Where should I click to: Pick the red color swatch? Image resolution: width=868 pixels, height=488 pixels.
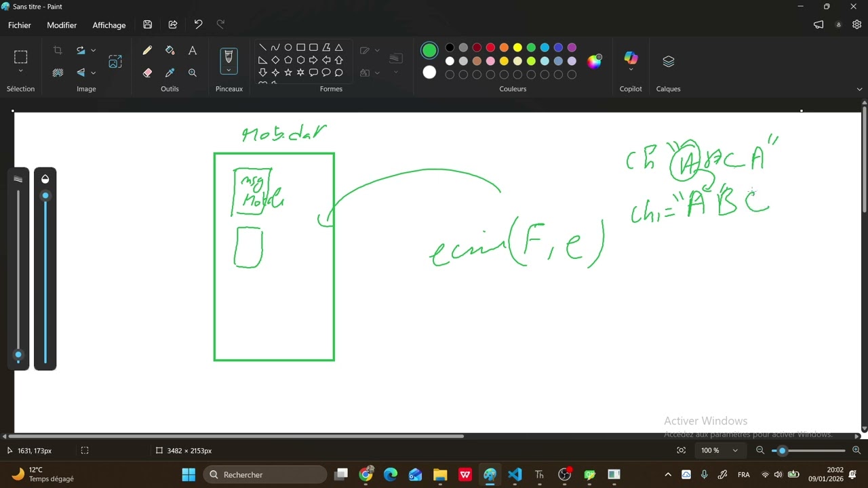tap(490, 47)
